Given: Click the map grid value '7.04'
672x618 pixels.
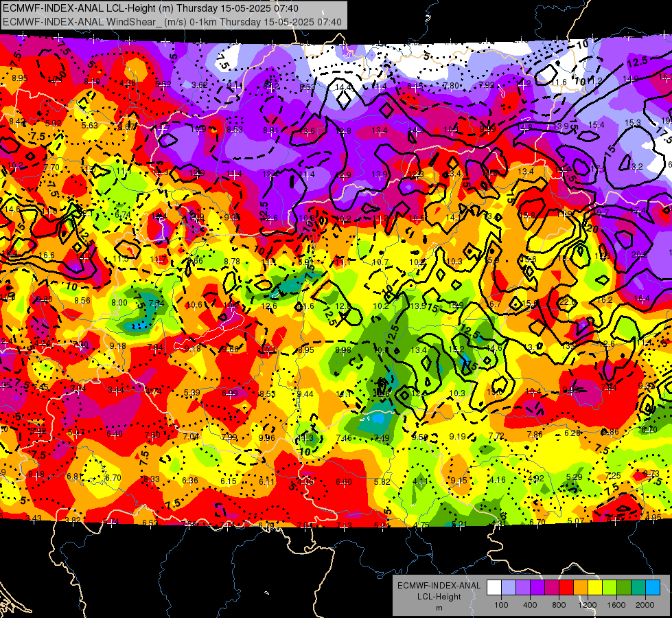Looking at the screenshot, I should tap(191, 436).
